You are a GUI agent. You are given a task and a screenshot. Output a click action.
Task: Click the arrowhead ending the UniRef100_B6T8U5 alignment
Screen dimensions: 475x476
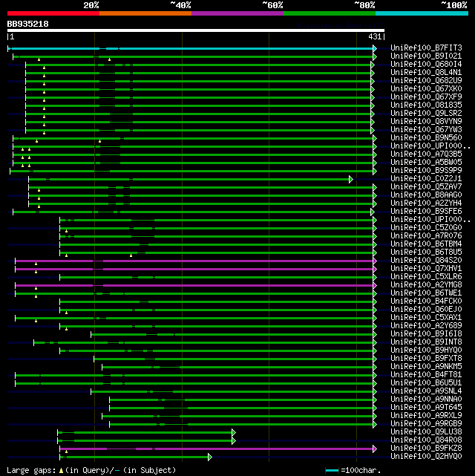click(x=375, y=253)
